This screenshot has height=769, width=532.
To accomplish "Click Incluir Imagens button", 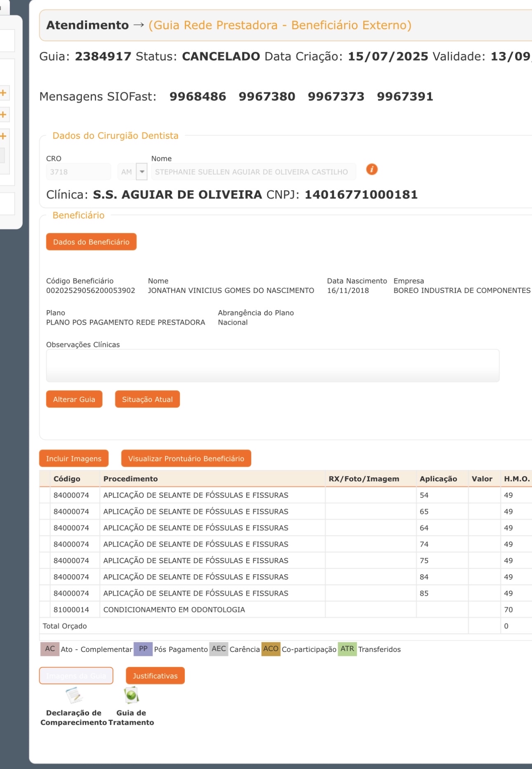I will pos(74,458).
